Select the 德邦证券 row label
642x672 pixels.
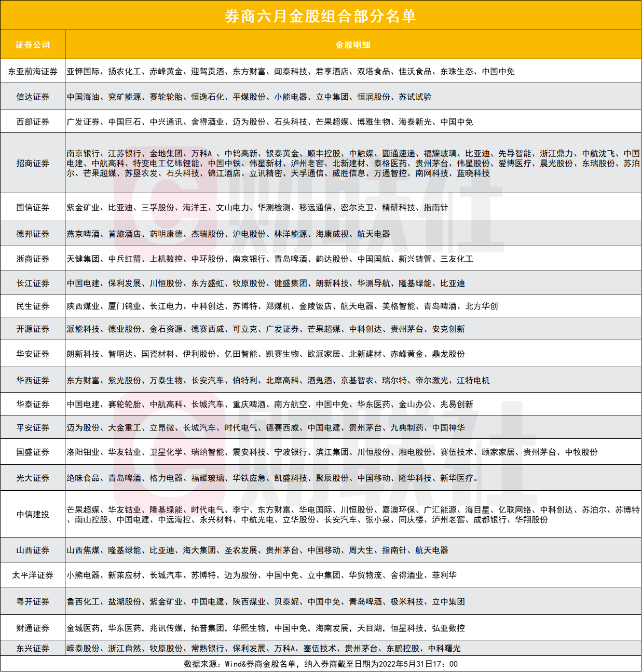pos(33,234)
